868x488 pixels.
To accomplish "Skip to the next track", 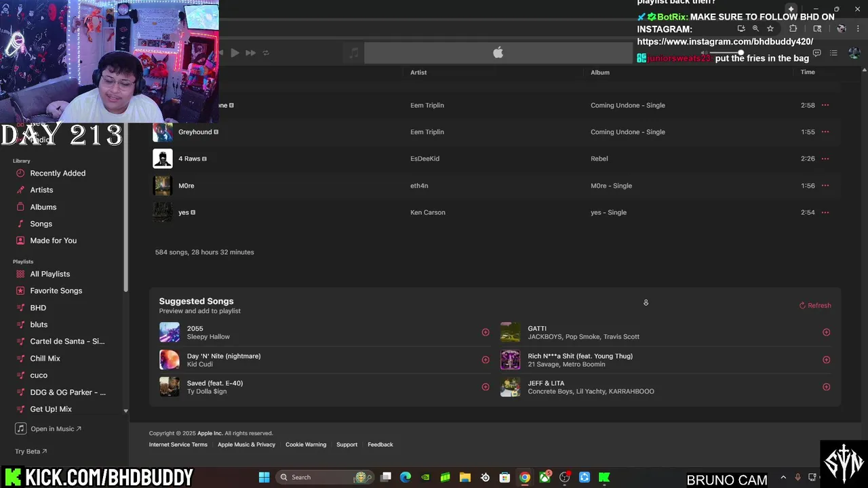I will click(x=250, y=53).
